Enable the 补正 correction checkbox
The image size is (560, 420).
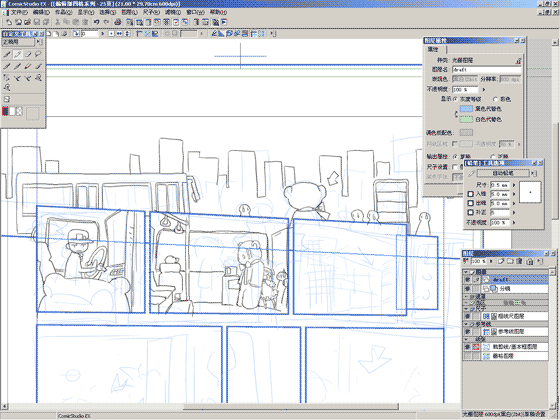(x=471, y=212)
